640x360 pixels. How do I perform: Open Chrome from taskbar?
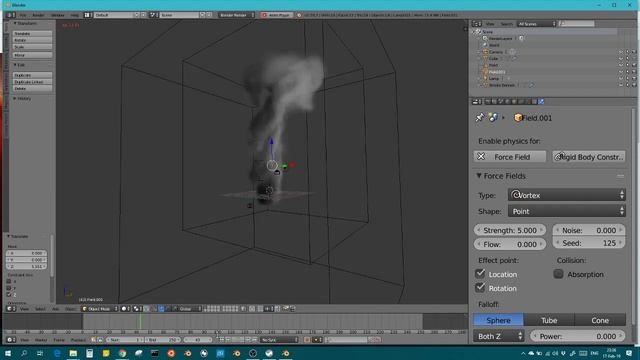pyautogui.click(x=122, y=353)
